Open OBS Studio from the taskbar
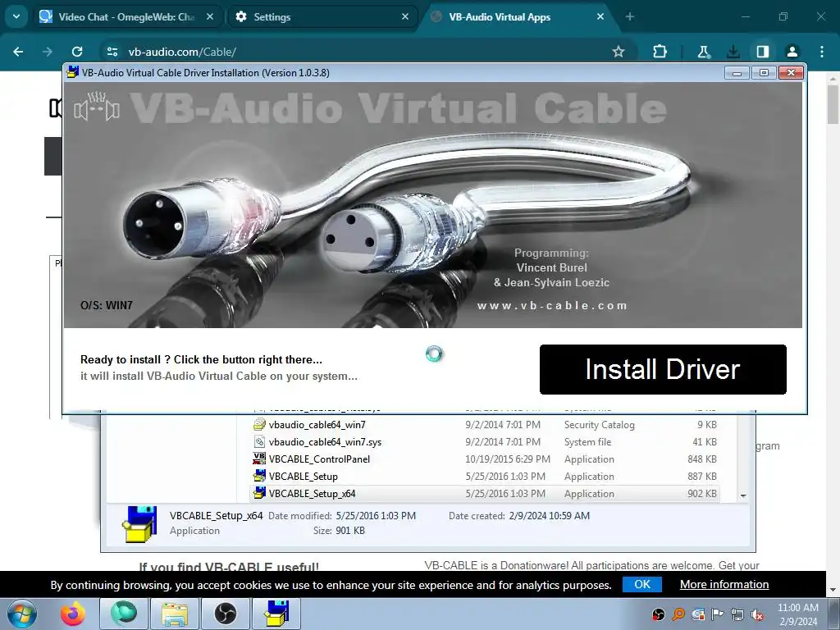 click(x=226, y=614)
